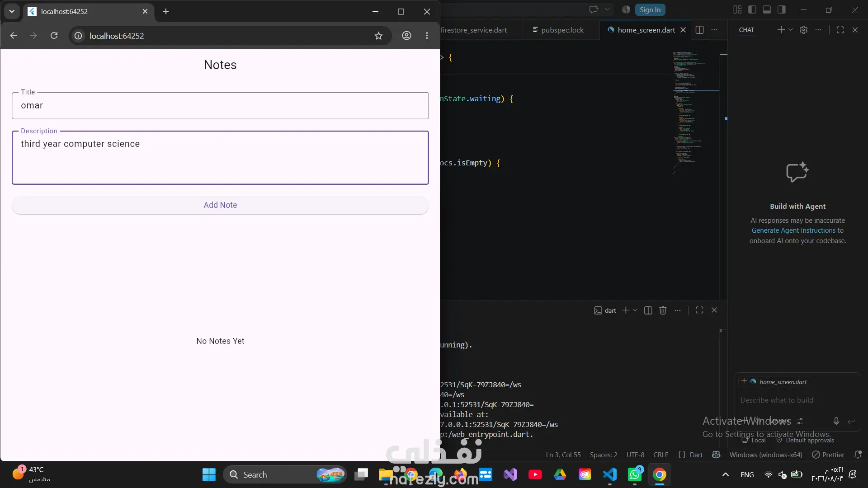
Task: Change encoding via UTF-8 status
Action: (x=635, y=455)
